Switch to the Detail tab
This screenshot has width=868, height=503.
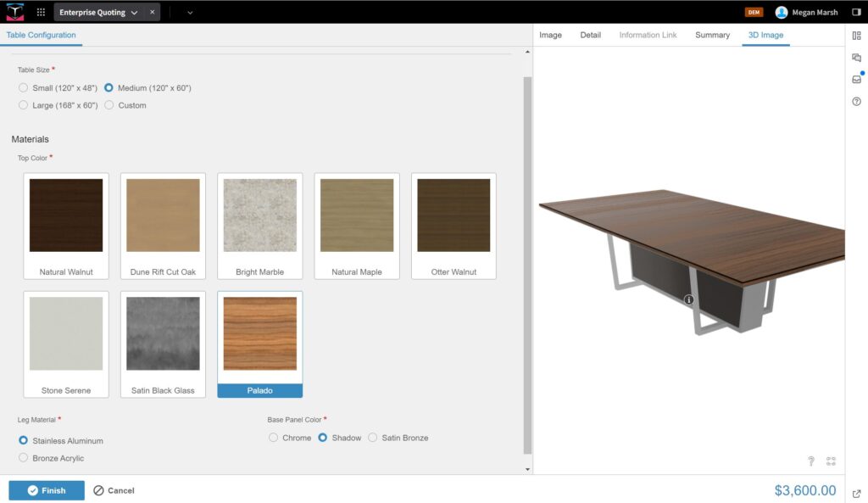[x=590, y=35]
